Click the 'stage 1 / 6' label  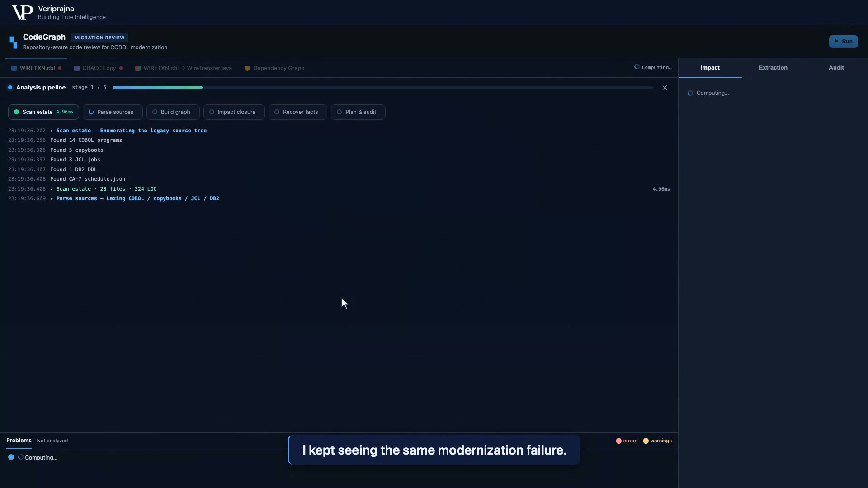point(89,88)
